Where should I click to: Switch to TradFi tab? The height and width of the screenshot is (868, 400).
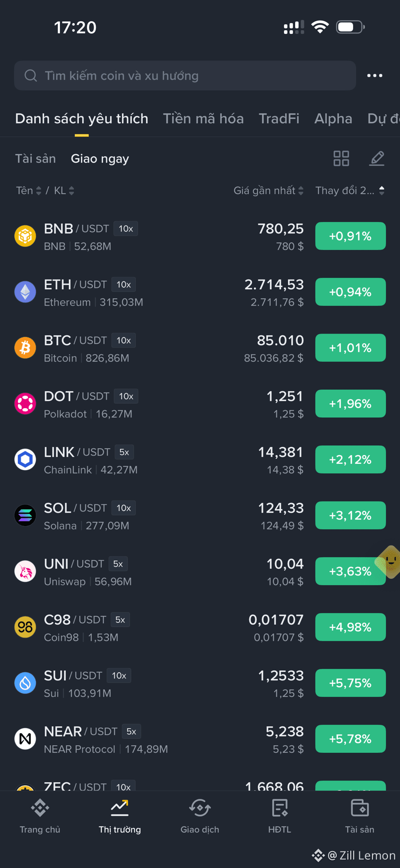[279, 118]
